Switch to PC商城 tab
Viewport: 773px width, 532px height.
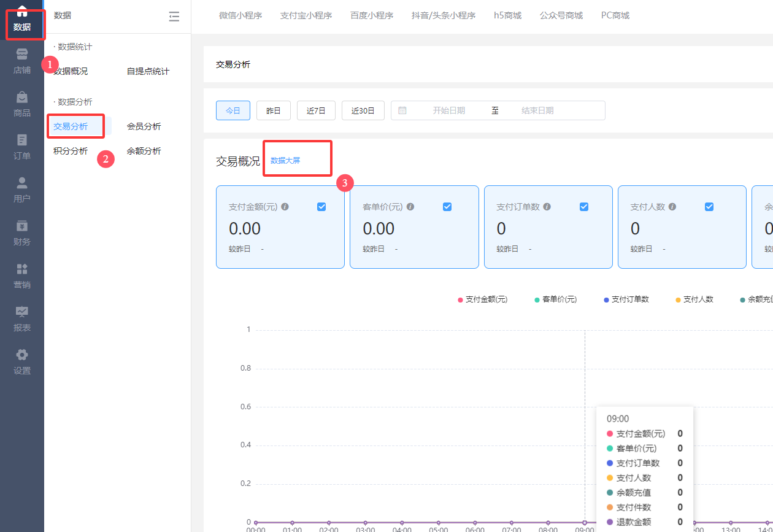click(x=615, y=15)
